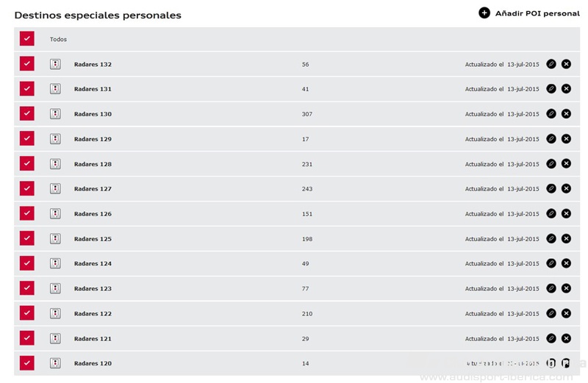Screen dimensions: 588x383
Task: Delete the Radares 122 entry
Action: [x=566, y=313]
